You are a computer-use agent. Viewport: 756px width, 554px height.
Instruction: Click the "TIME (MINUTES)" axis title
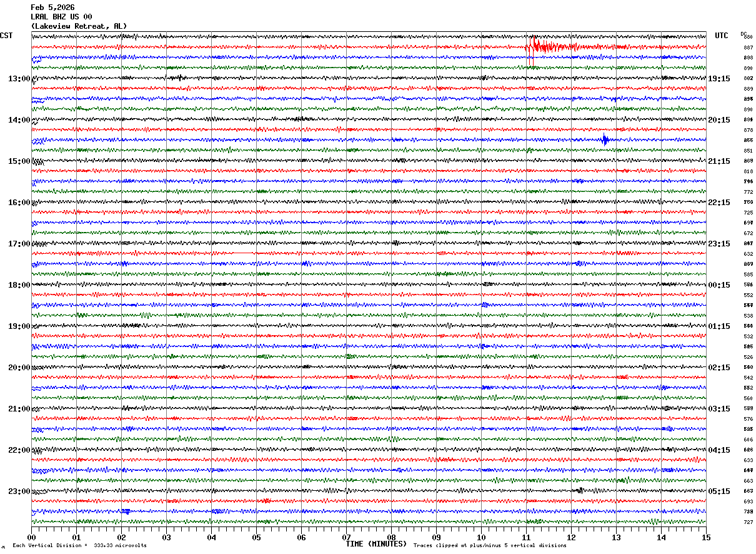[x=376, y=544]
